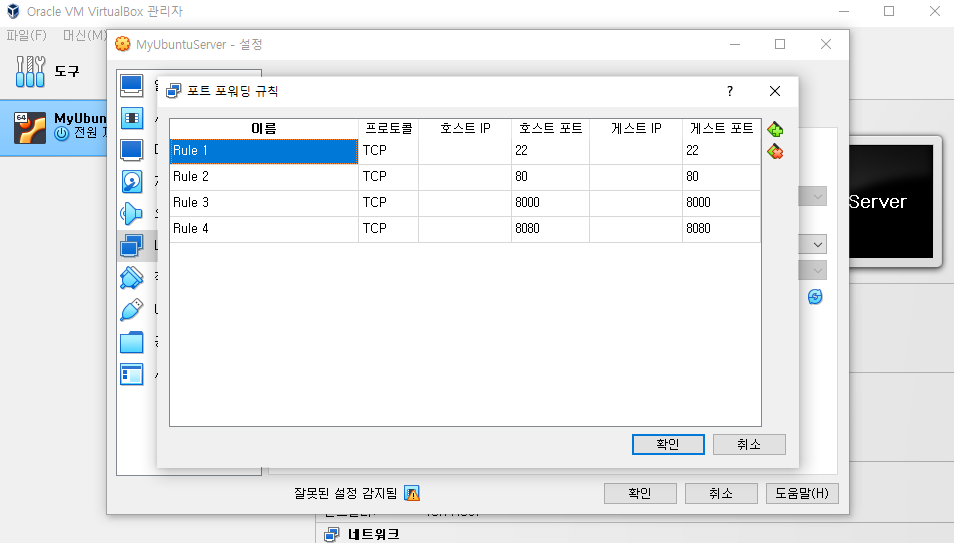Open Audio settings speaker icon in sidebar

[x=131, y=214]
